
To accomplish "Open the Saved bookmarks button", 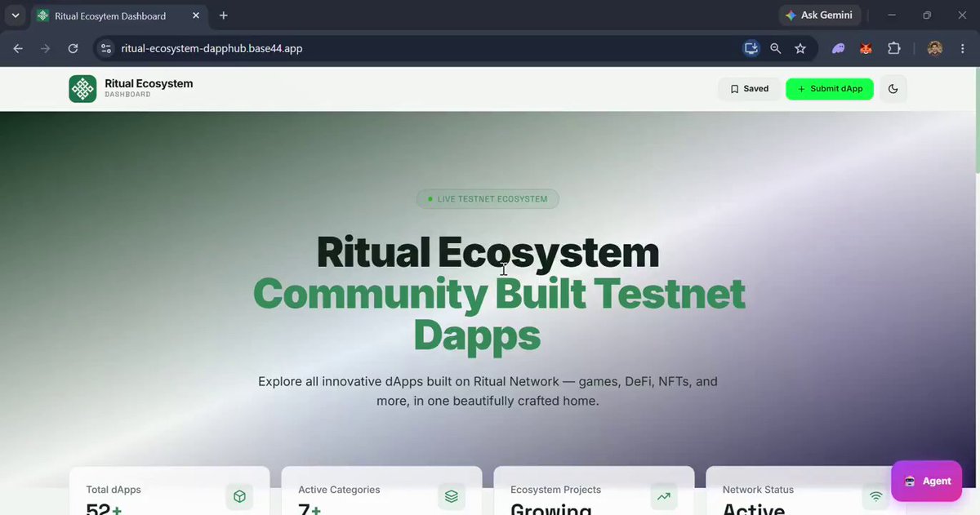I will click(x=749, y=89).
